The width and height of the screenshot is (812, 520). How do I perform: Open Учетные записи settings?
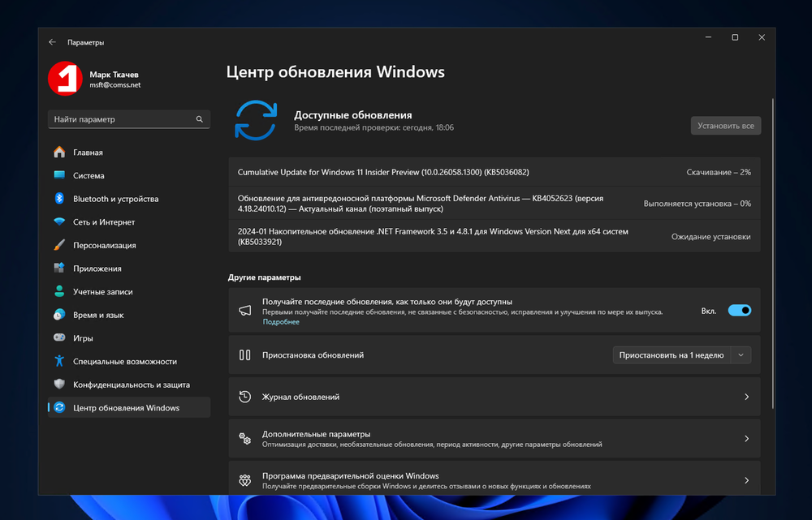(x=129, y=291)
